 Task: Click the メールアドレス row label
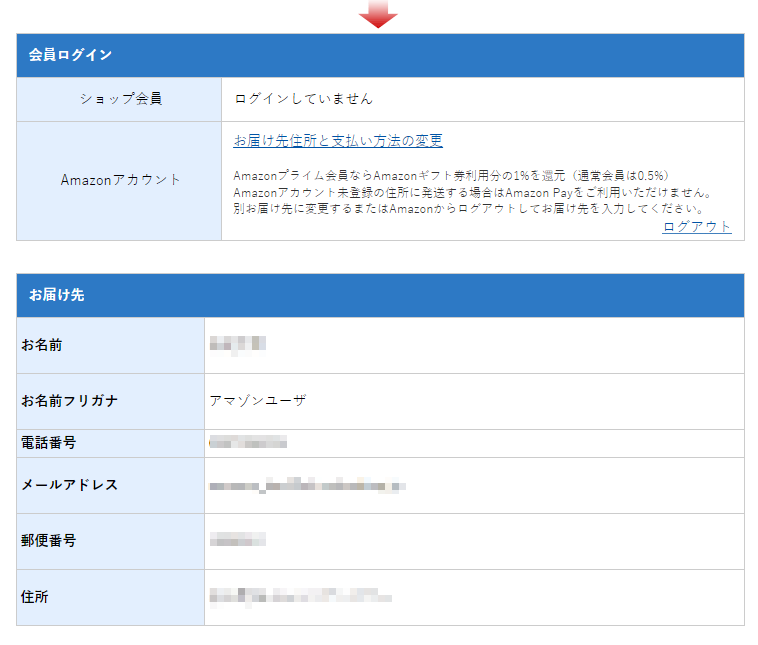point(70,485)
